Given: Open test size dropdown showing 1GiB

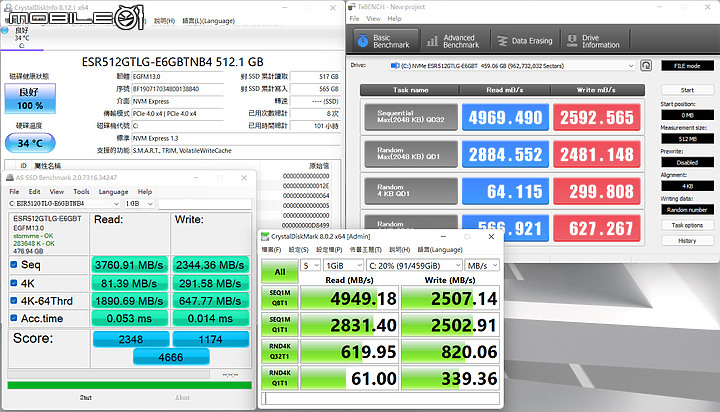Looking at the screenshot, I should click(x=344, y=265).
